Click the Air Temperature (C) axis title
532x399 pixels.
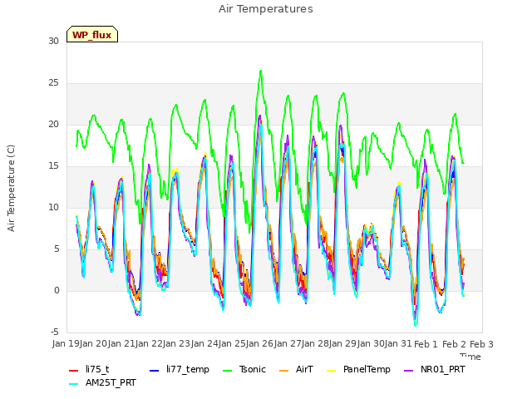11,188
